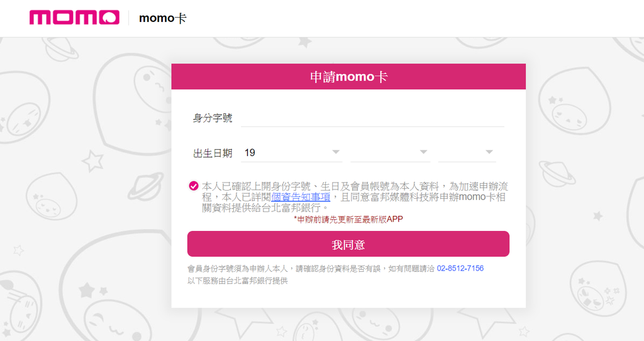
Task: Click the year dropdown arrow
Action: 336,152
